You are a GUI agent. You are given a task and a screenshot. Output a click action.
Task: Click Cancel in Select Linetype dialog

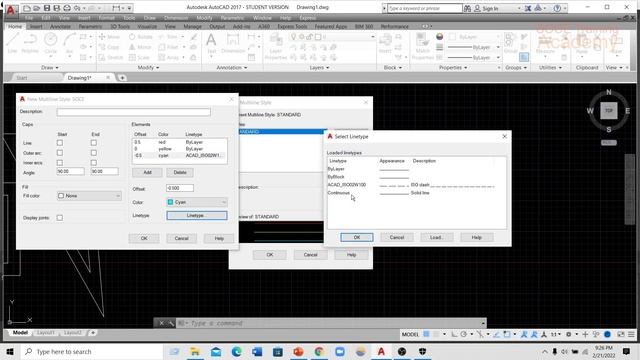coord(397,237)
